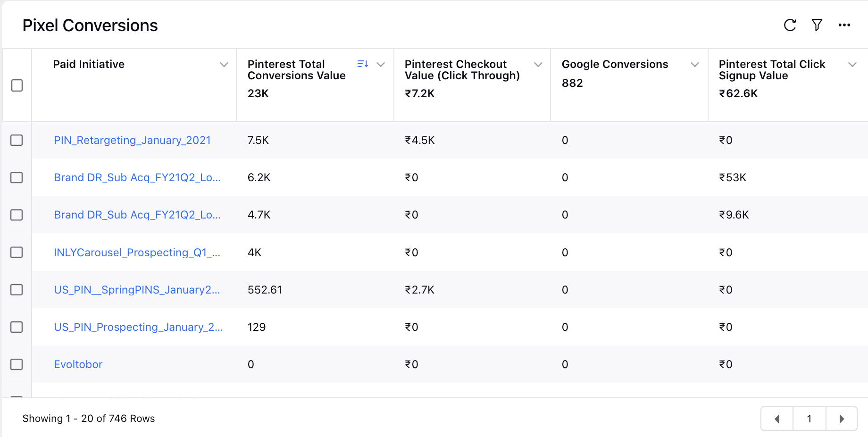Open the Evoltobor initiative link
Screen dimensions: 868x437
(x=78, y=364)
